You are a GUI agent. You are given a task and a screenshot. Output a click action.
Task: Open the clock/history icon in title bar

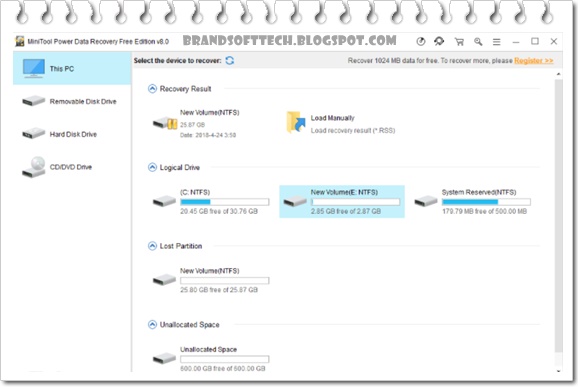(x=421, y=42)
